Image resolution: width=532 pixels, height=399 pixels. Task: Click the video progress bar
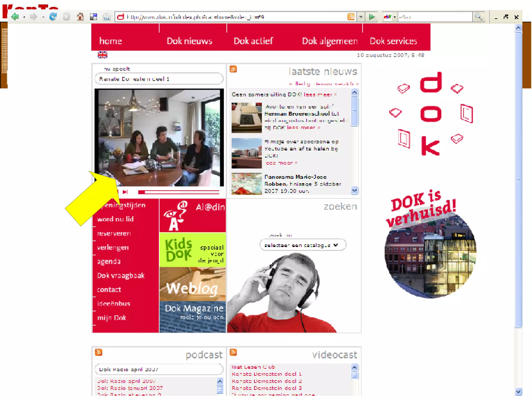(x=179, y=192)
